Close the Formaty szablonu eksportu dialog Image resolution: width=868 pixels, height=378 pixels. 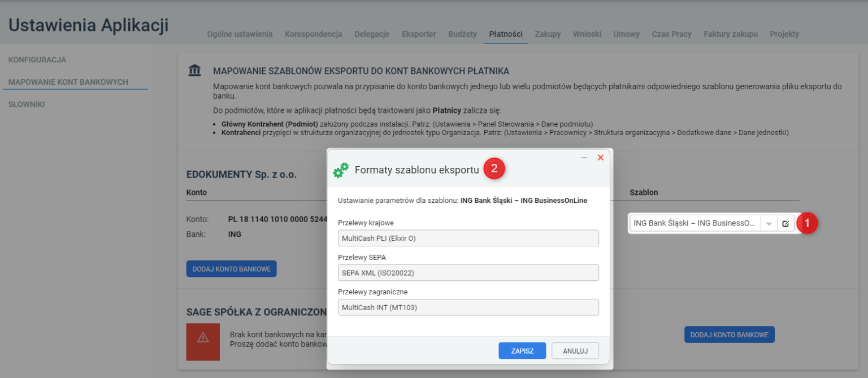pyautogui.click(x=601, y=158)
